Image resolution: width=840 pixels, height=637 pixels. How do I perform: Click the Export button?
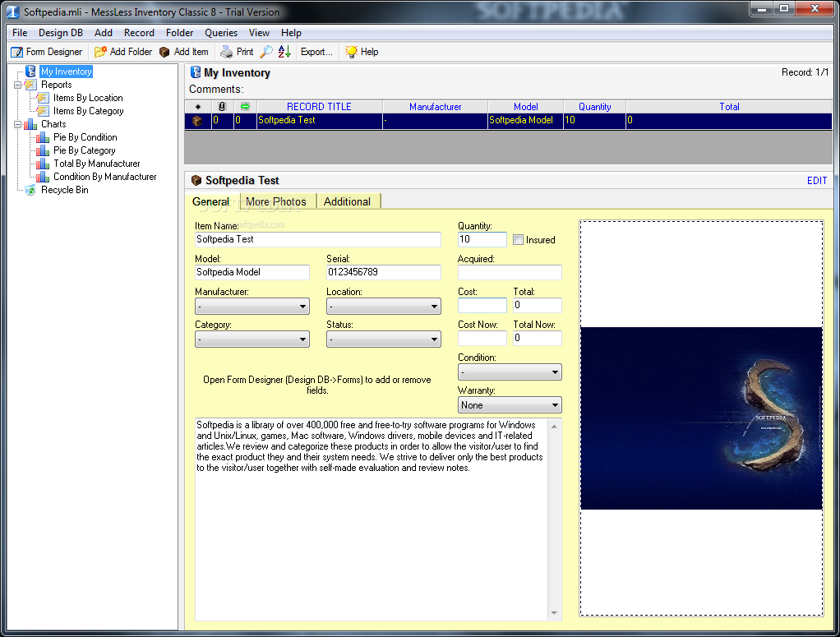316,52
